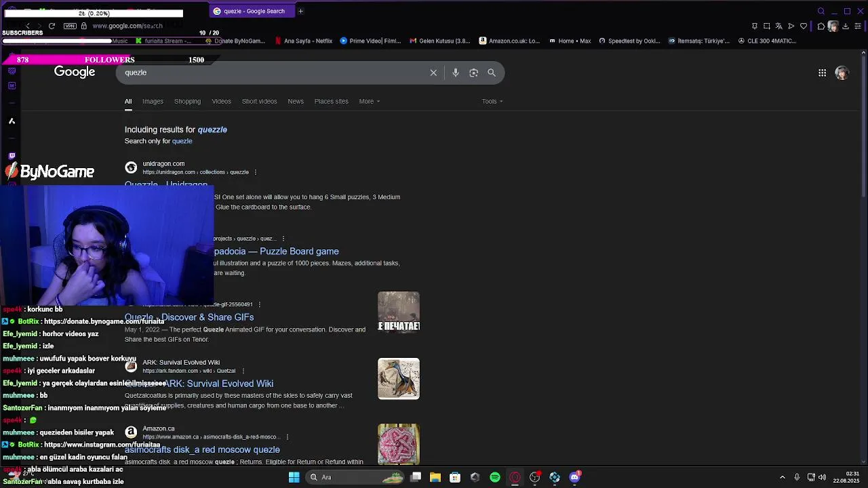This screenshot has width=868, height=488.
Task: Open the Google apps grid
Action: [822, 73]
